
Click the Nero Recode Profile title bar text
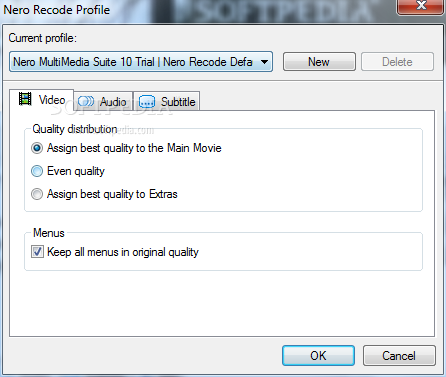coord(57,10)
